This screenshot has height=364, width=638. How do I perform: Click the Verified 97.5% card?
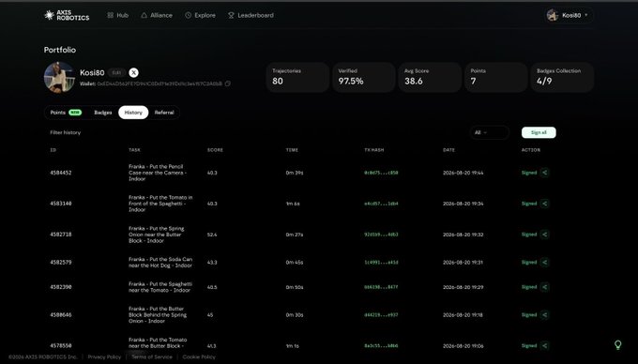[x=364, y=77]
